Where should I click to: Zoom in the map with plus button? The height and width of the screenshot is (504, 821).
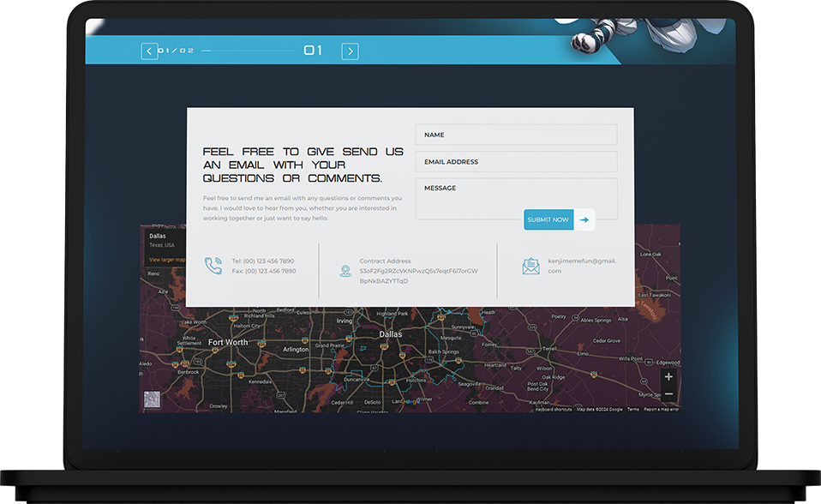tap(668, 377)
